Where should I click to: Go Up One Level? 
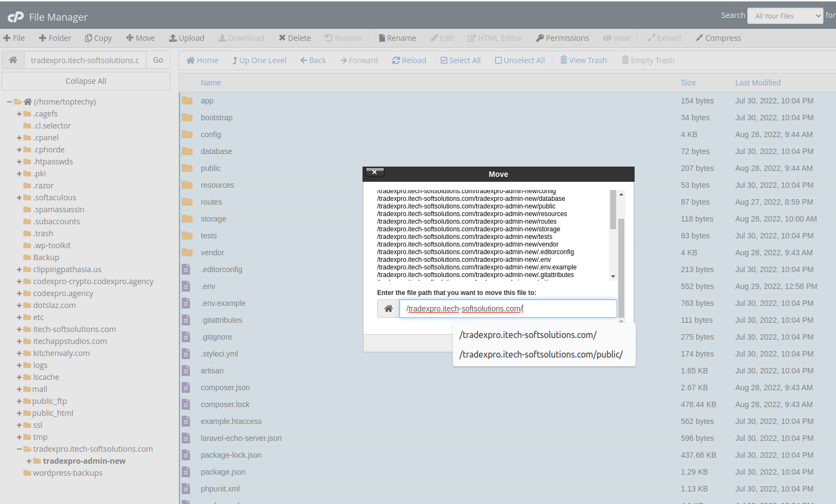pos(259,60)
